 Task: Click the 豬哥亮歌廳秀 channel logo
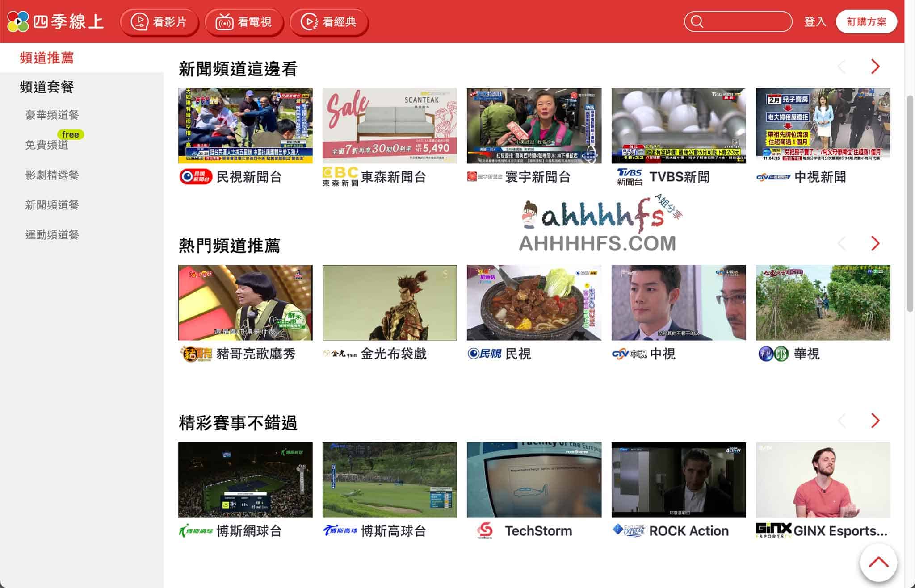coord(196,354)
